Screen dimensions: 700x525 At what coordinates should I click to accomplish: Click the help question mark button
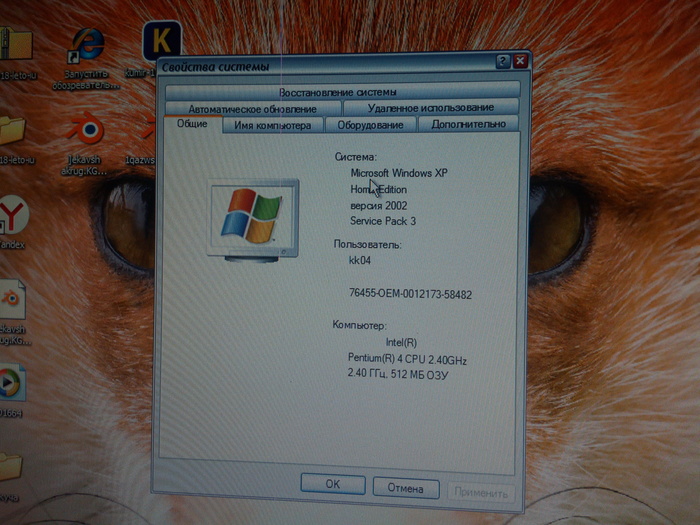(x=502, y=63)
